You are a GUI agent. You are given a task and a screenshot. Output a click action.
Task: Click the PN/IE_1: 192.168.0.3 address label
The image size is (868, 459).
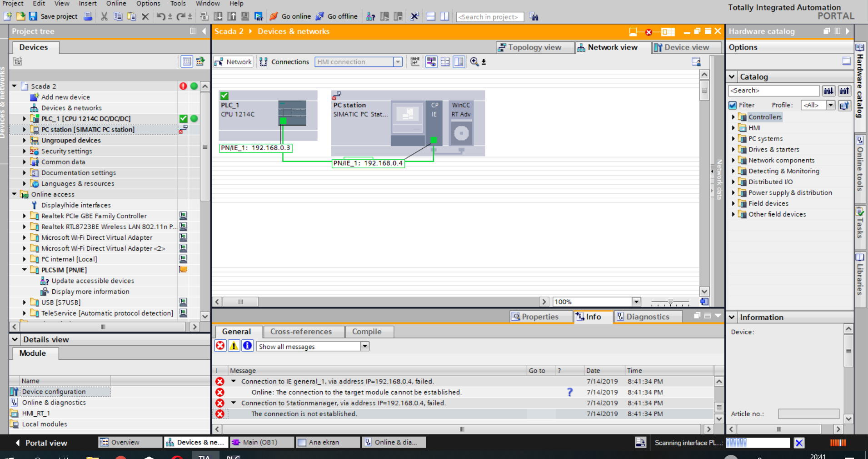[255, 148]
